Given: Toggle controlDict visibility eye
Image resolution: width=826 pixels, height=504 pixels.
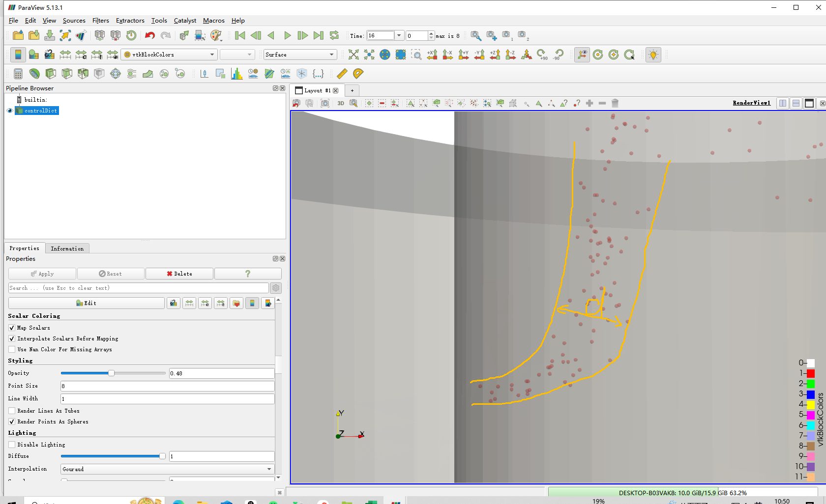Looking at the screenshot, I should pyautogui.click(x=9, y=111).
